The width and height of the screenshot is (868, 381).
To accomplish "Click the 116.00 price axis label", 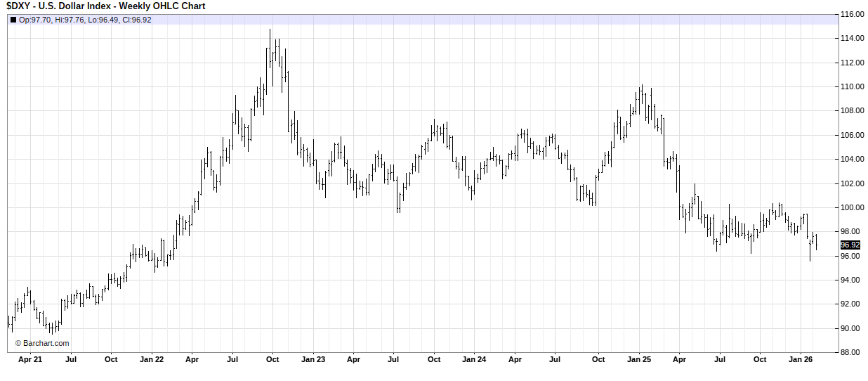I will [x=853, y=14].
